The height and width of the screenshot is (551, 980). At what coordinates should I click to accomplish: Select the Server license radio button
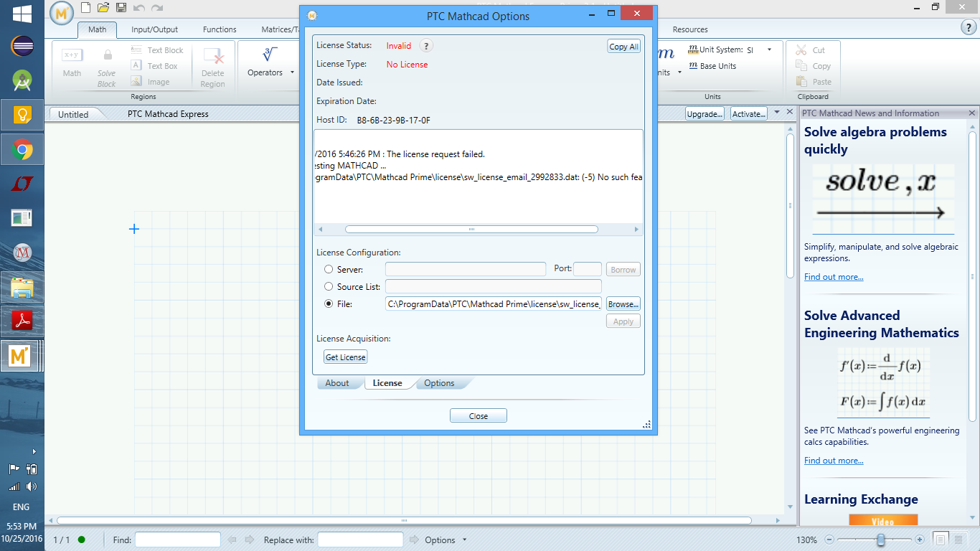(329, 270)
